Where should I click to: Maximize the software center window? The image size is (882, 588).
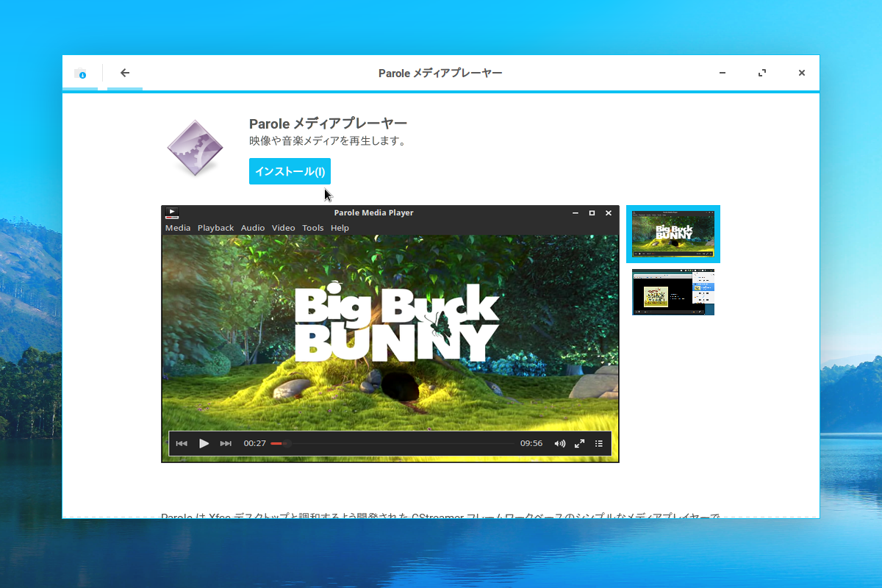pyautogui.click(x=762, y=73)
